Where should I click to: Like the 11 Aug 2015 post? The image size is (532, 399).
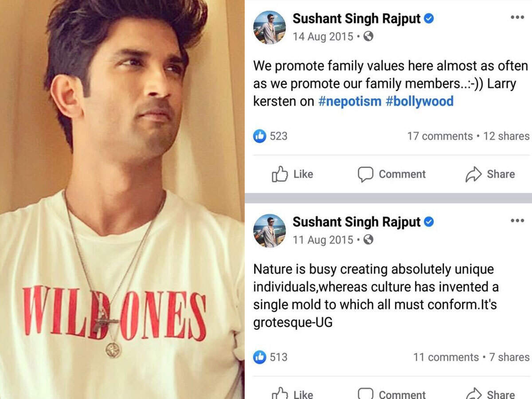292,394
